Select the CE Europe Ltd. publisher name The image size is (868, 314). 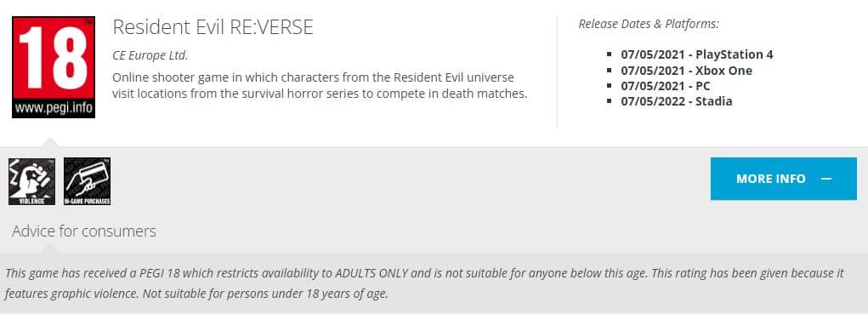click(x=150, y=55)
